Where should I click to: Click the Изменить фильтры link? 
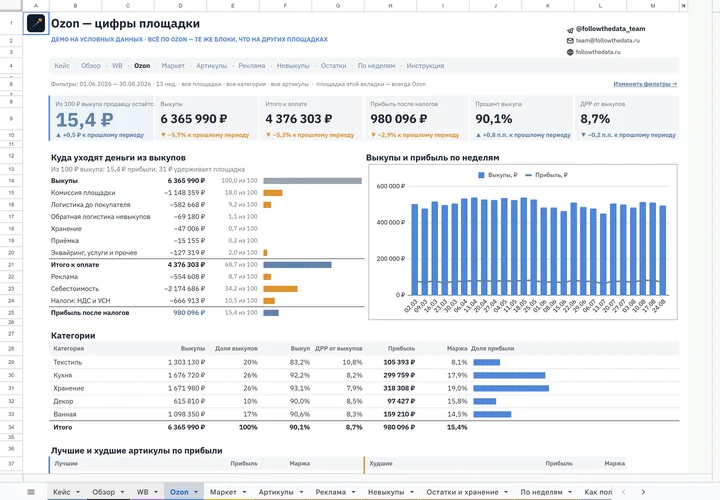pyautogui.click(x=645, y=84)
